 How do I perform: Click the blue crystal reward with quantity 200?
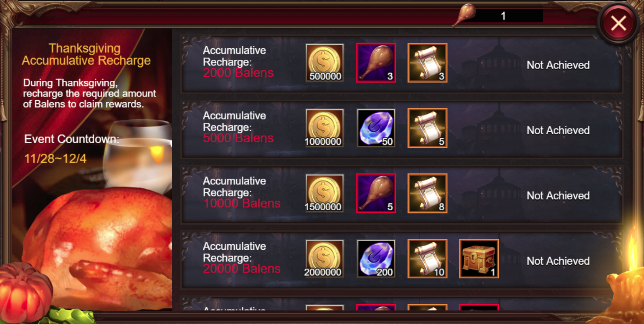pyautogui.click(x=376, y=259)
